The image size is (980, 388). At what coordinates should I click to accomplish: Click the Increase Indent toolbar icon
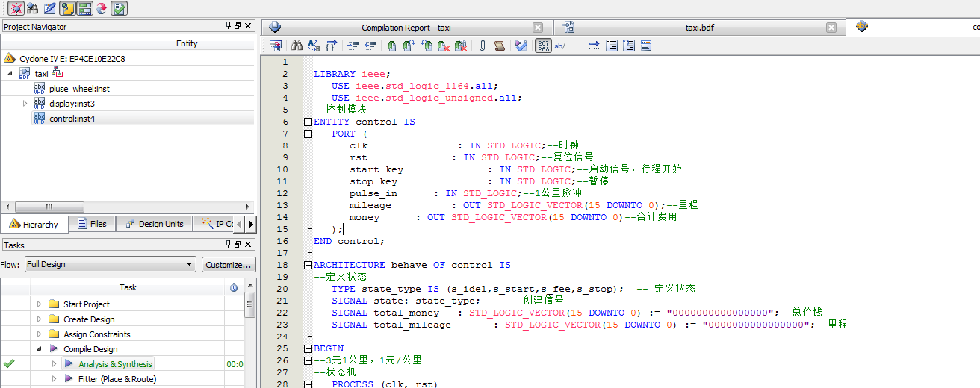click(x=354, y=46)
